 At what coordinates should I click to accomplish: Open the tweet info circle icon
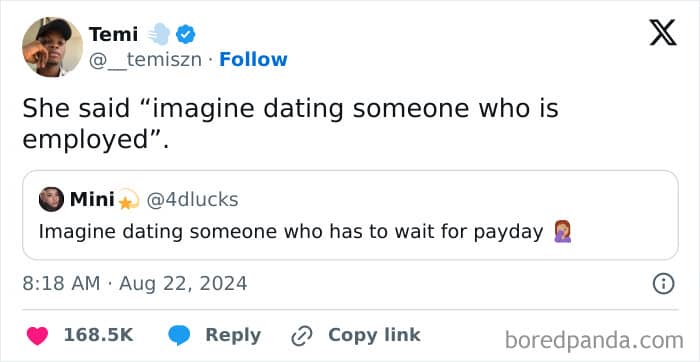click(x=663, y=284)
